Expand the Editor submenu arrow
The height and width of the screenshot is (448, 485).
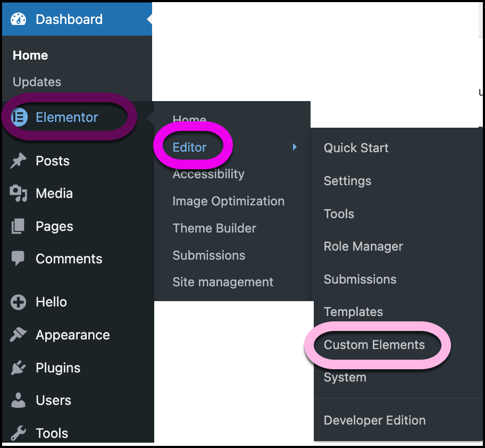click(295, 147)
